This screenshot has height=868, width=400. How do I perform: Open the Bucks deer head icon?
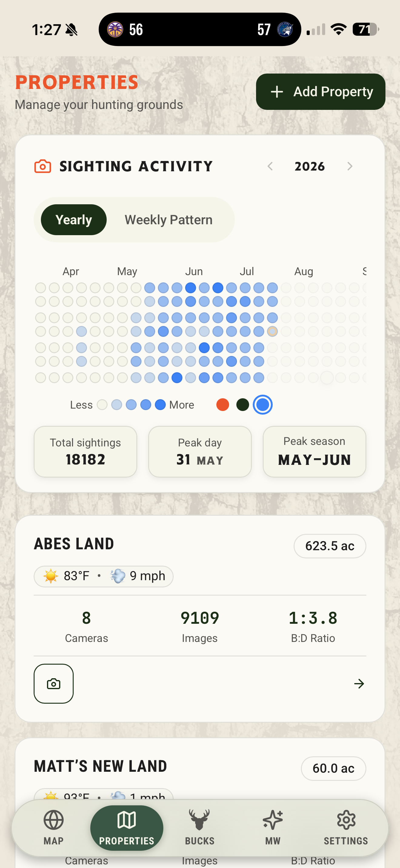[x=199, y=820]
